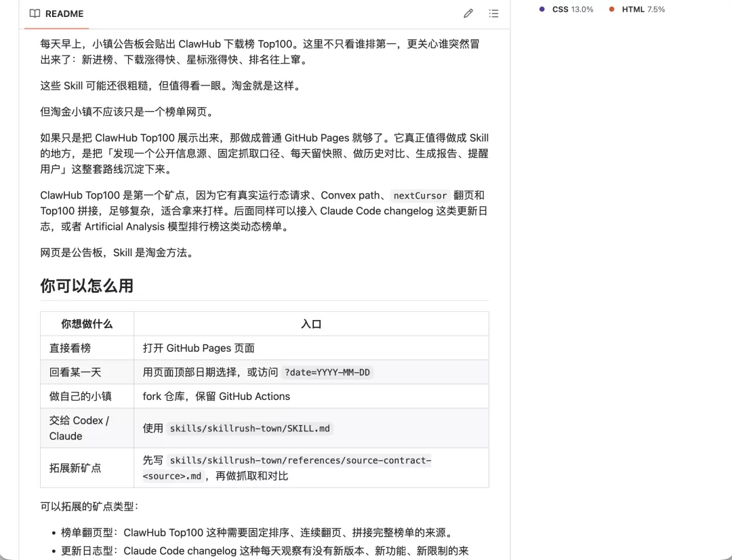This screenshot has width=732, height=560.
Task: Click the heading 你可以怎么用
Action: tap(87, 285)
